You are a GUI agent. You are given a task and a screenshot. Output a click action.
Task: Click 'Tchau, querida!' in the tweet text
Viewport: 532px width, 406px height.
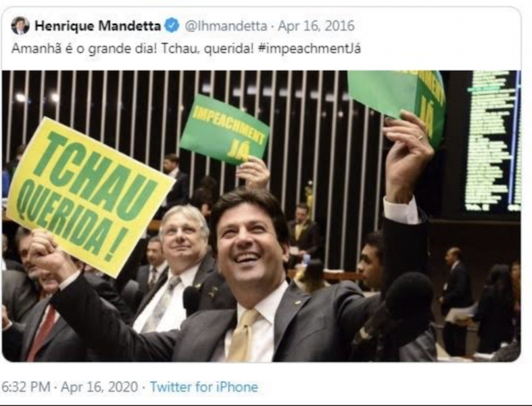pyautogui.click(x=208, y=49)
